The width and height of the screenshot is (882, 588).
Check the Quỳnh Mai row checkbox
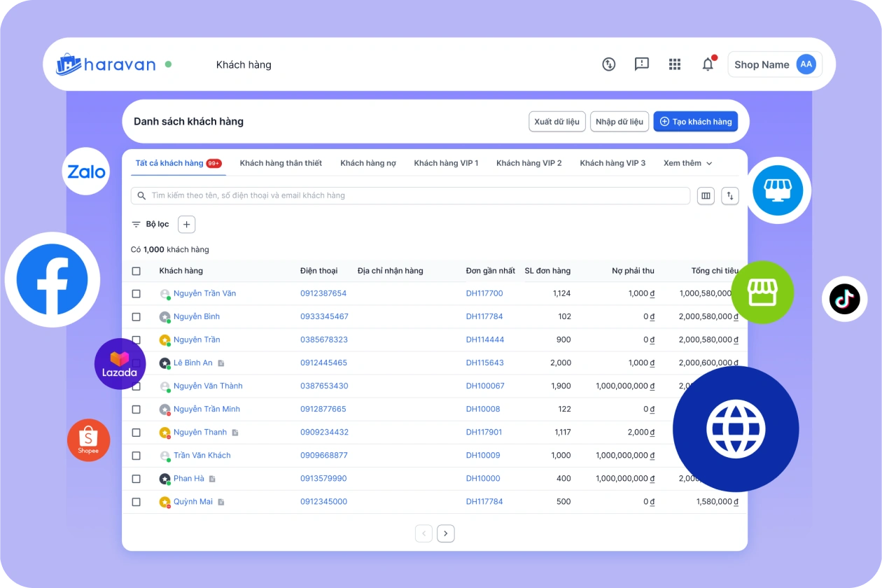[136, 502]
